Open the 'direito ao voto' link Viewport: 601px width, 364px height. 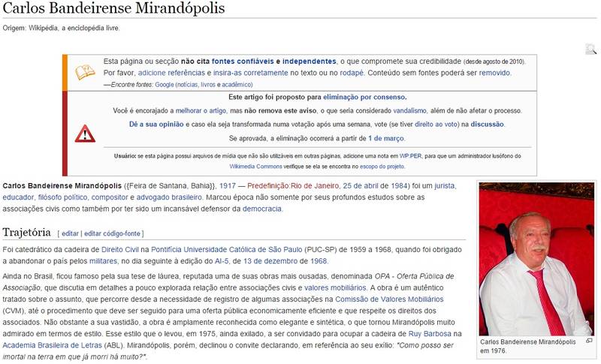[436, 125]
